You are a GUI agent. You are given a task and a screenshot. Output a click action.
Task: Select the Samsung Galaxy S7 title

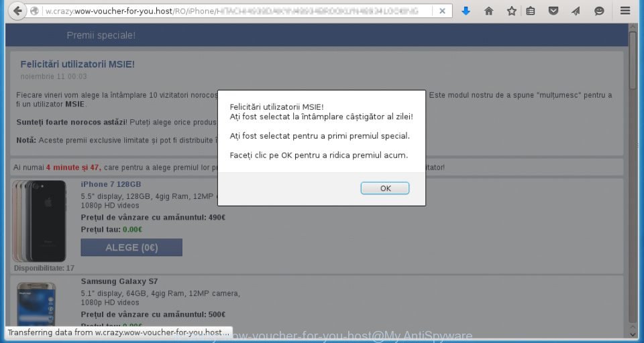pos(119,281)
